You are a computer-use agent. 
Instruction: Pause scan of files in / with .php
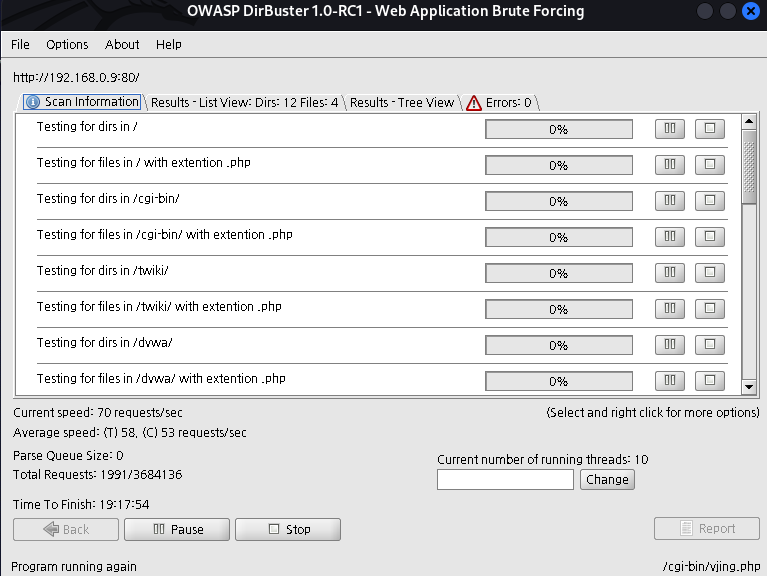click(670, 165)
